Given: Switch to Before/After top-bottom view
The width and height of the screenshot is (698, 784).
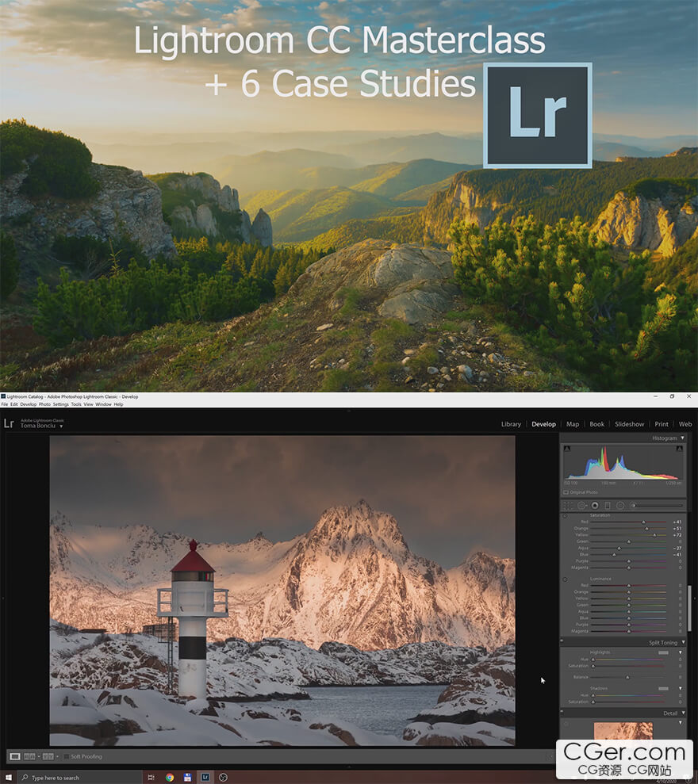Looking at the screenshot, I should coord(48,756).
